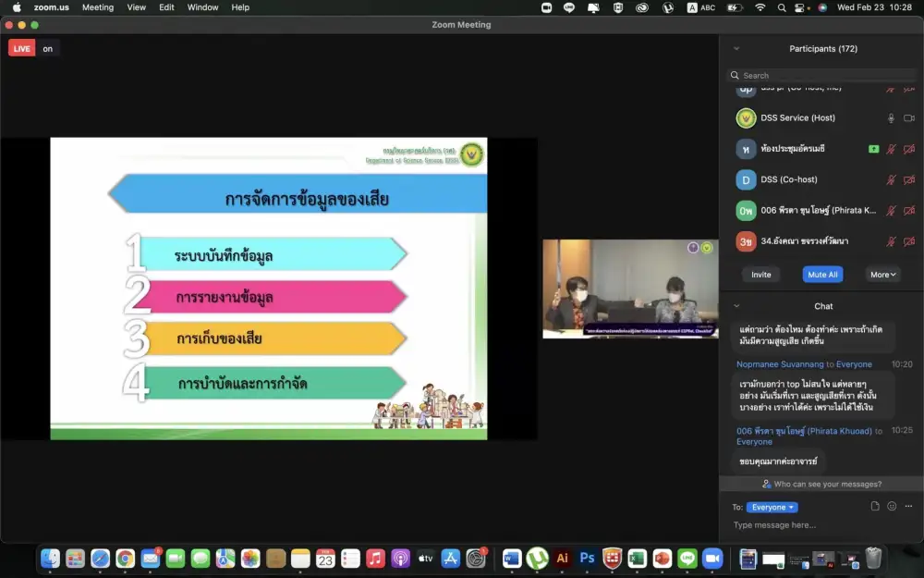Click the Invite button
The width and height of the screenshot is (924, 578).
(x=760, y=275)
